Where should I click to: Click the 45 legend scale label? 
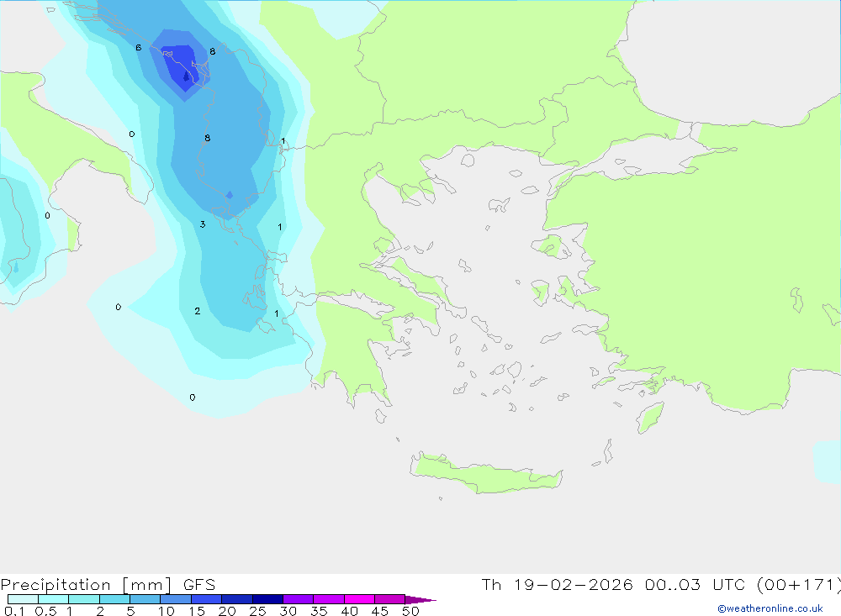tap(380, 611)
